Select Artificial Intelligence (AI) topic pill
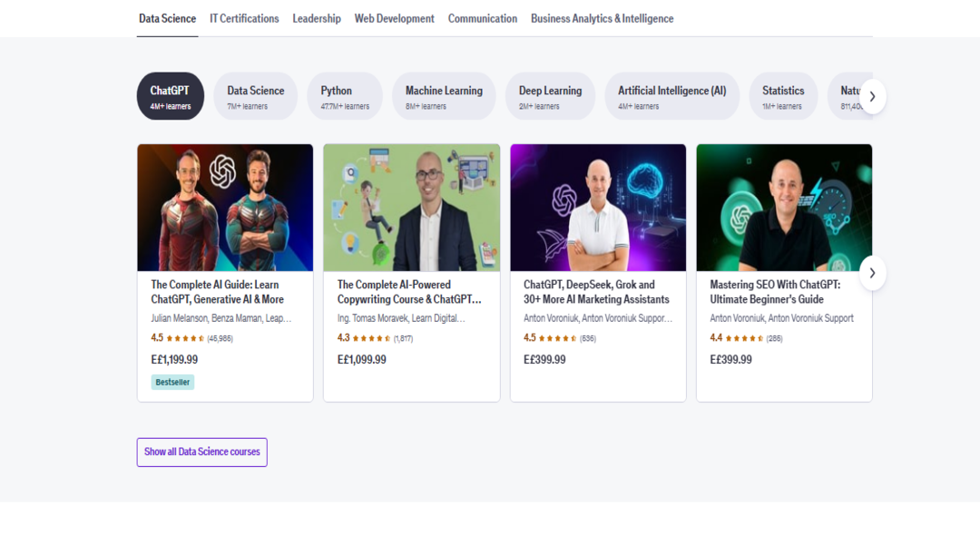 coord(671,96)
